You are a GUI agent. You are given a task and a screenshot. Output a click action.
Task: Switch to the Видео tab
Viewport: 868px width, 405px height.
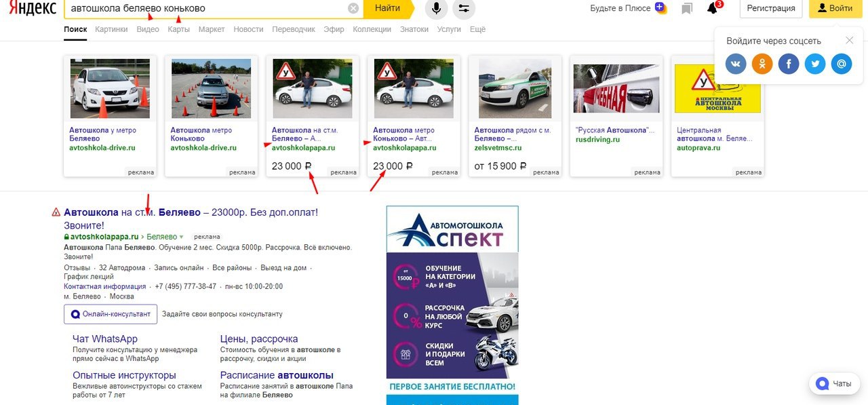(x=148, y=29)
